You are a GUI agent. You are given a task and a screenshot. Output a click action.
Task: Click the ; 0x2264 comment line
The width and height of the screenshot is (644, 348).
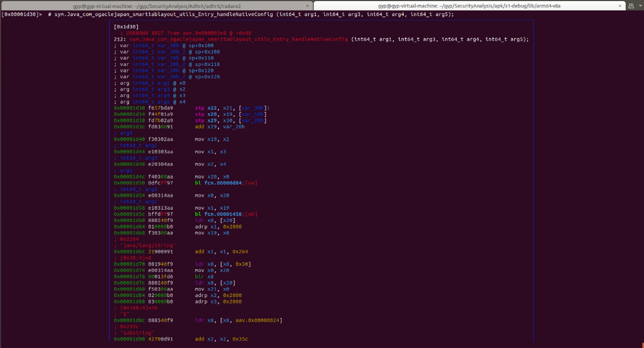[x=127, y=239]
